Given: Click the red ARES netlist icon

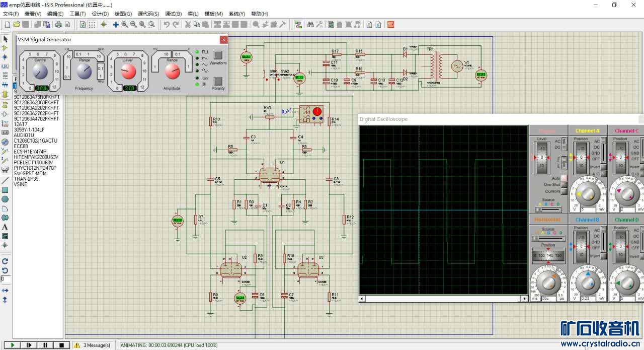Looking at the screenshot, I should (390, 24).
